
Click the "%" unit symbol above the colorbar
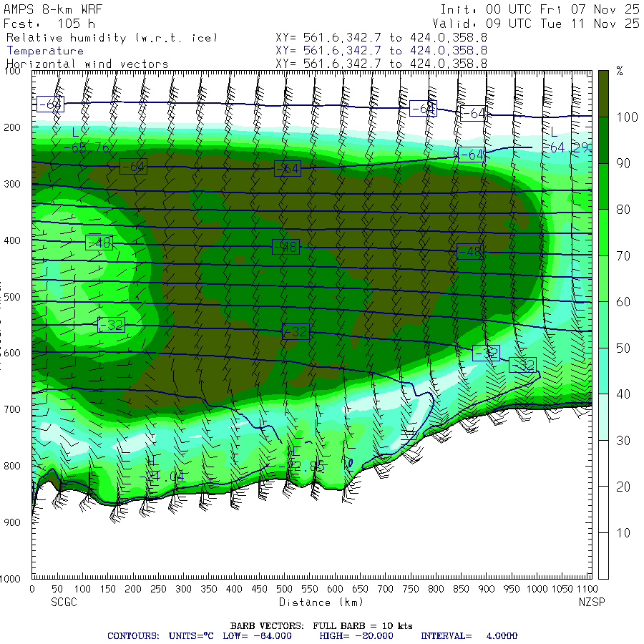point(620,72)
